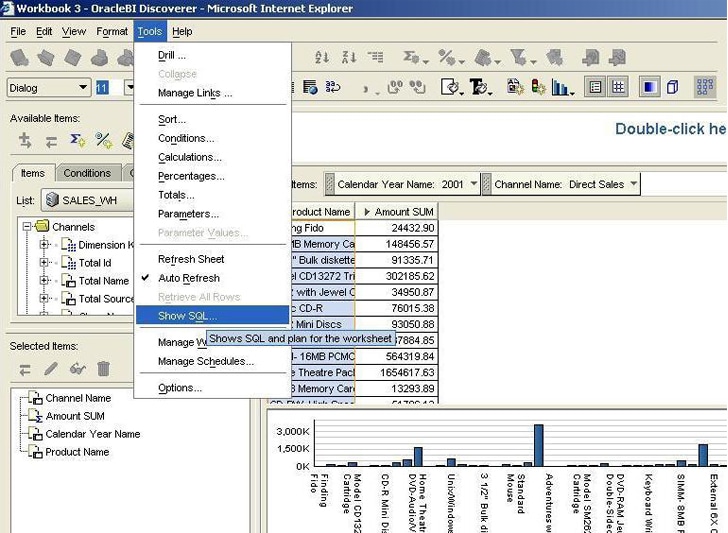Click the filter funnel toolbar icon
728x533 pixels.
click(x=518, y=57)
